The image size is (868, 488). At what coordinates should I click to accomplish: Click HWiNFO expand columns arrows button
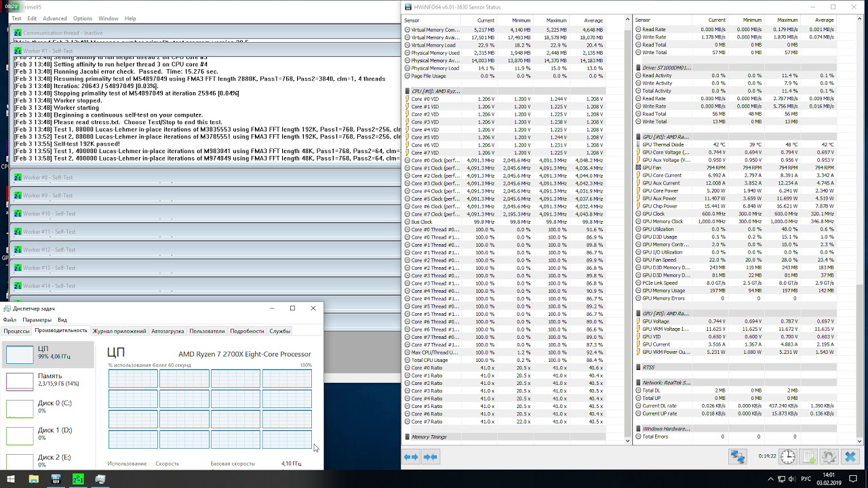tap(411, 457)
